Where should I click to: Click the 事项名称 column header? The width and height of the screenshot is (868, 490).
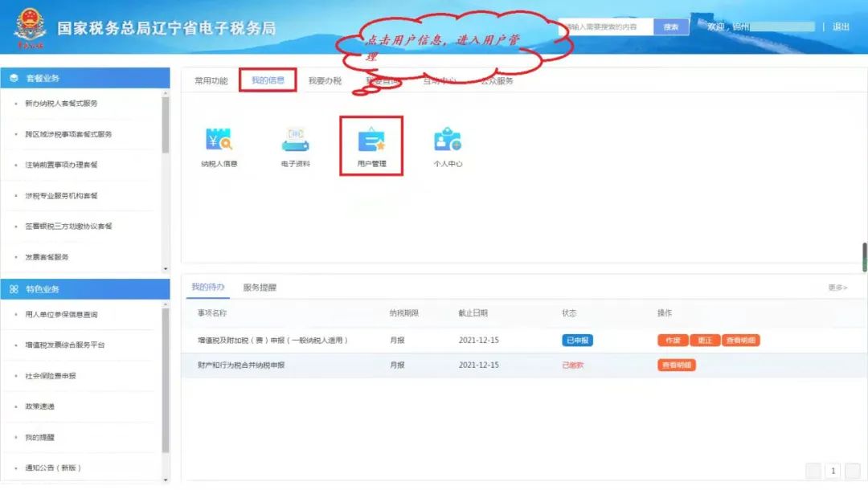click(212, 313)
